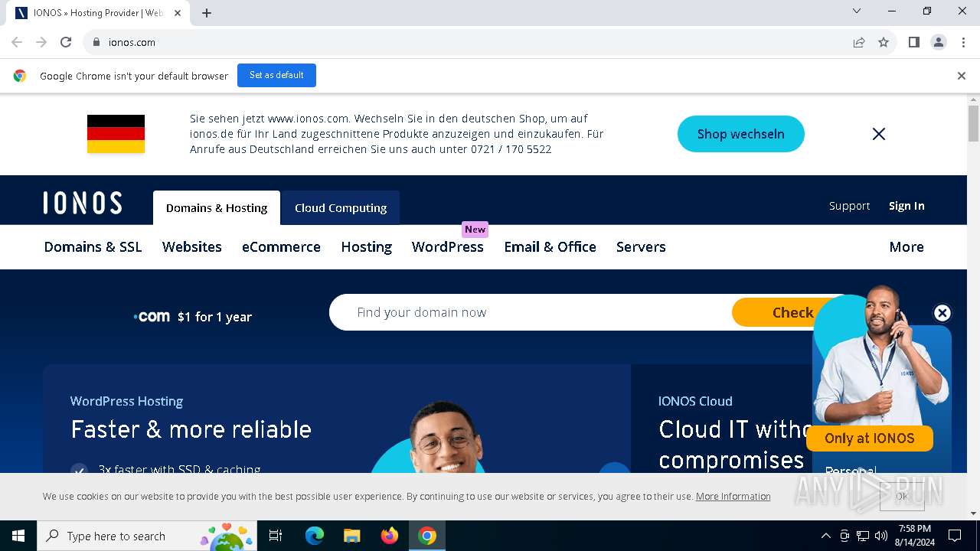This screenshot has width=980, height=551.
Task: Open the eCommerce menu
Action: click(x=281, y=247)
